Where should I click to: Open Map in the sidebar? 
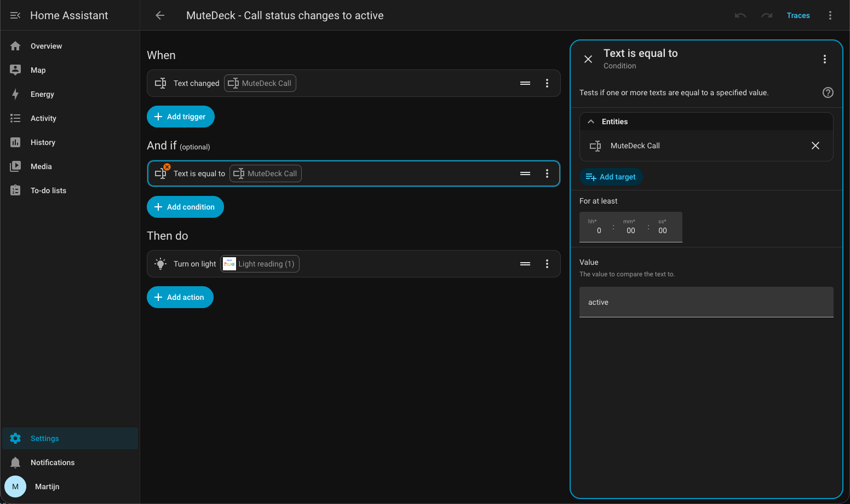[70, 70]
